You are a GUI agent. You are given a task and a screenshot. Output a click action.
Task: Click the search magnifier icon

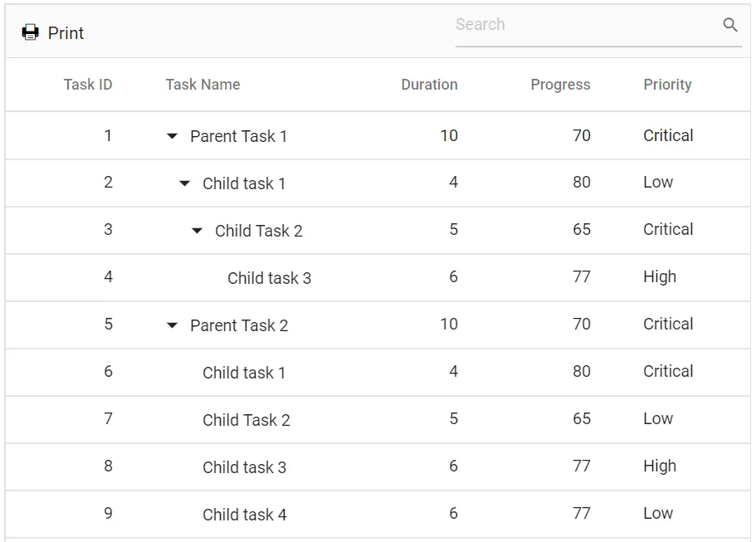coord(729,25)
